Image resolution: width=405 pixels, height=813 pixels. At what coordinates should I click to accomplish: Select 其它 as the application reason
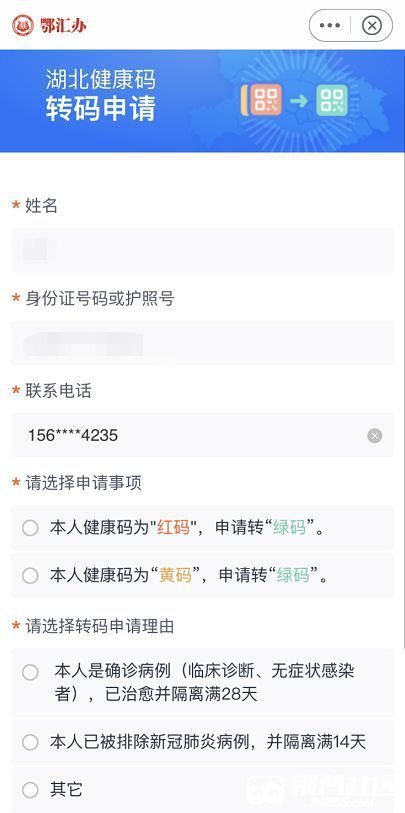(202, 790)
